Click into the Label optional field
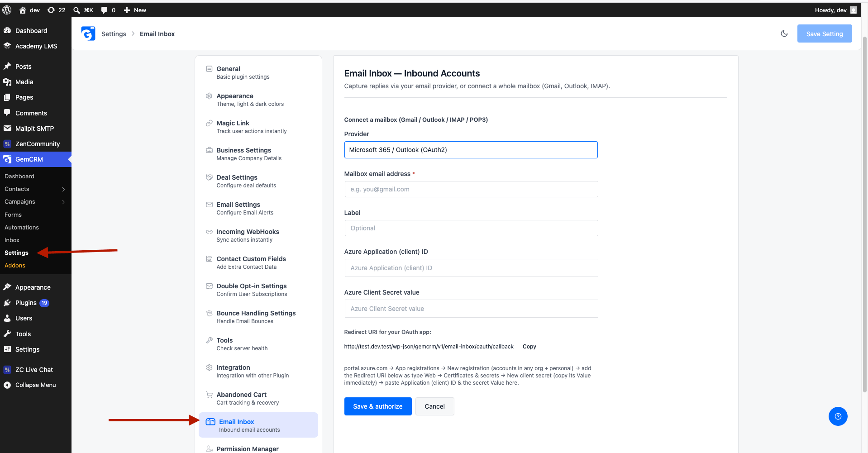The height and width of the screenshot is (453, 868). point(471,228)
